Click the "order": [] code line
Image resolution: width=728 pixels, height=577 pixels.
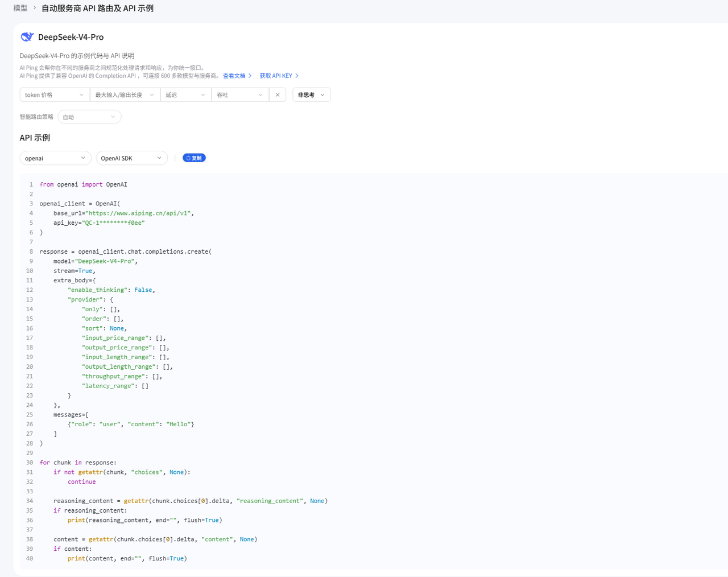click(103, 319)
